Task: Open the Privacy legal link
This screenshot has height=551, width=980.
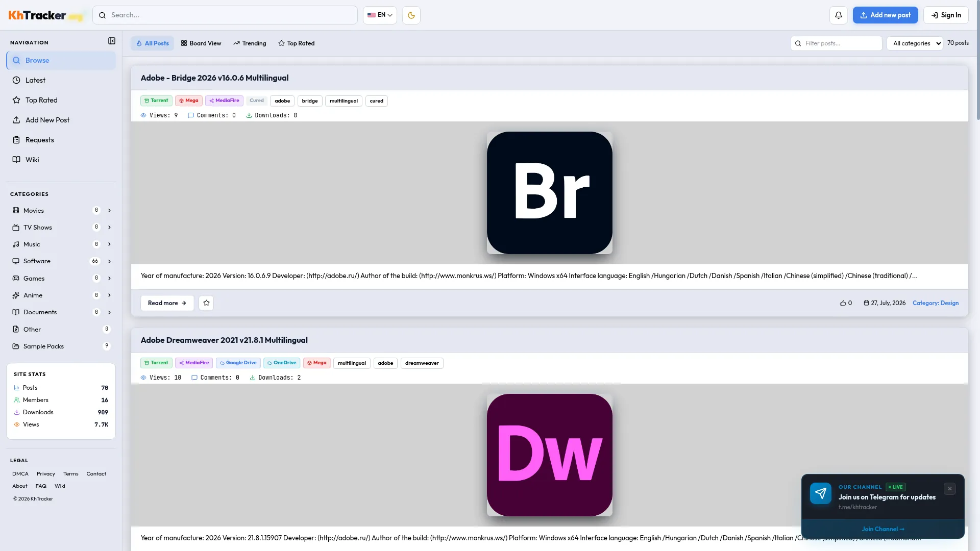Action: click(46, 474)
